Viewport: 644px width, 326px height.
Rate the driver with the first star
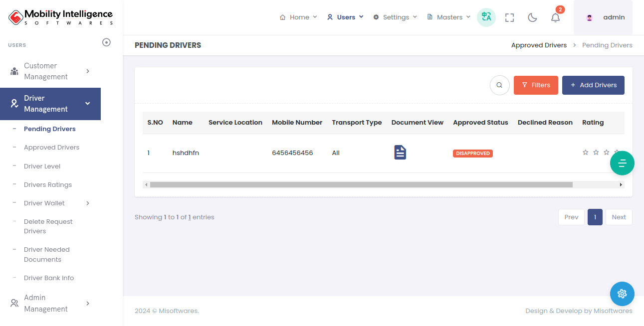point(586,153)
